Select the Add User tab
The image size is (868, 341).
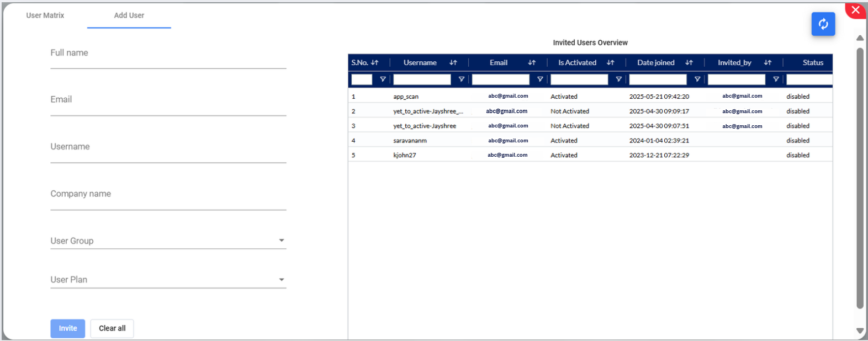[x=129, y=15]
